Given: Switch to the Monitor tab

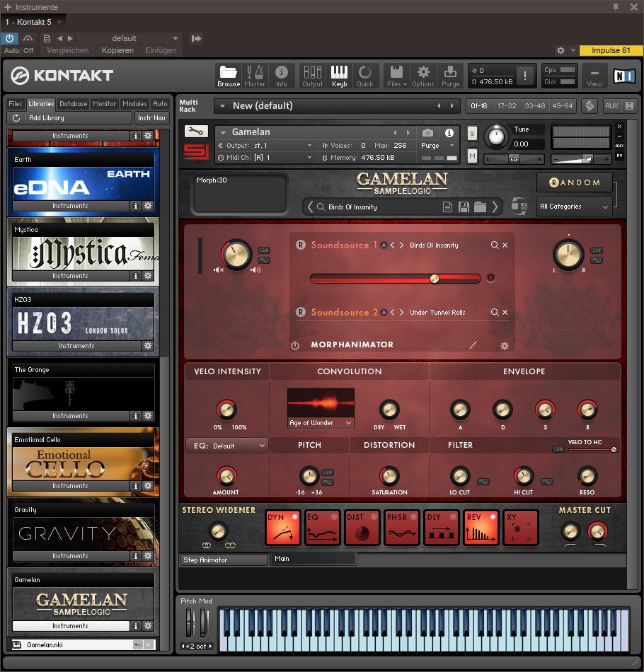Looking at the screenshot, I should click(105, 104).
